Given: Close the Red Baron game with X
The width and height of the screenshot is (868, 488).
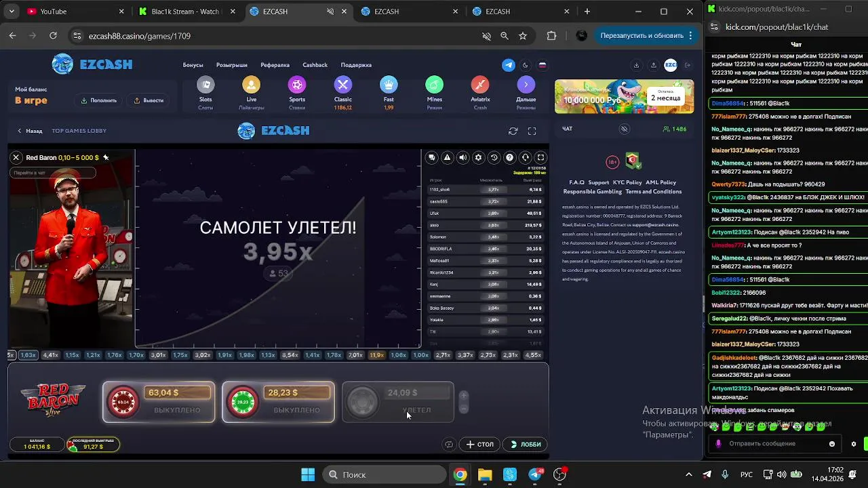Looking at the screenshot, I should tap(16, 157).
